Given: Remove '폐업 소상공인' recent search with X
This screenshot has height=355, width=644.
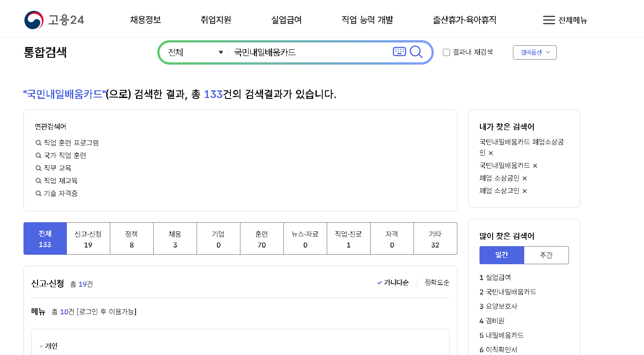Looking at the screenshot, I should coord(525,178).
